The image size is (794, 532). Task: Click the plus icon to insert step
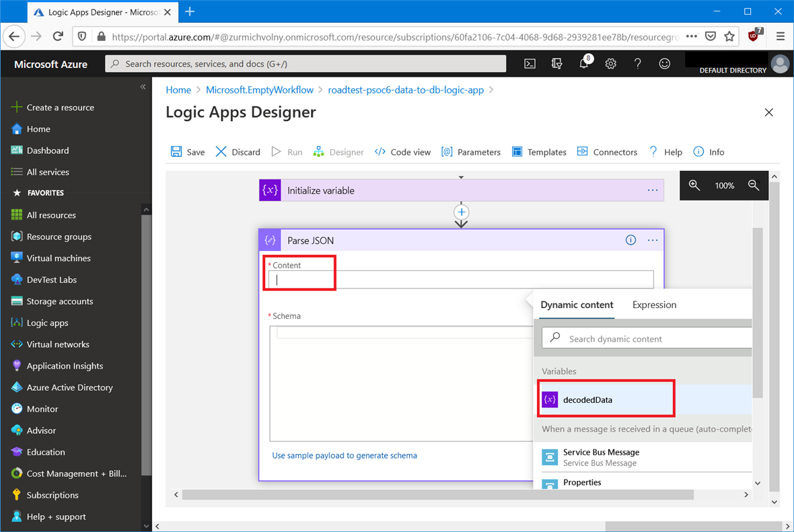pyautogui.click(x=461, y=212)
